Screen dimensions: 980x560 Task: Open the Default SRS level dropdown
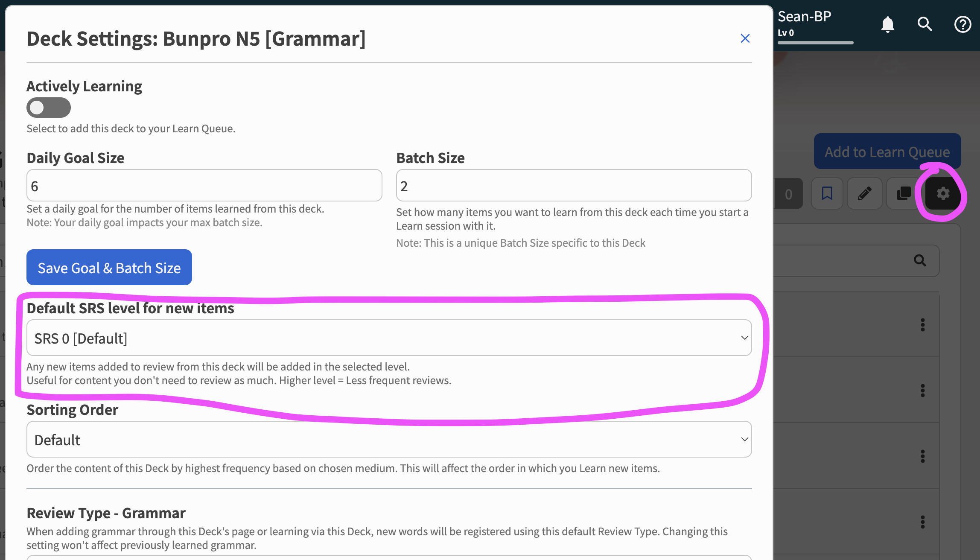point(389,338)
